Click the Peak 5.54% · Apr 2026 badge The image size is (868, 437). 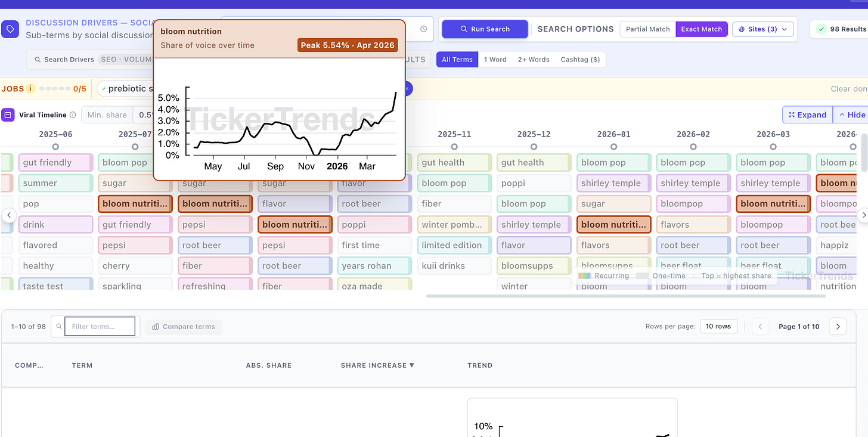click(348, 45)
